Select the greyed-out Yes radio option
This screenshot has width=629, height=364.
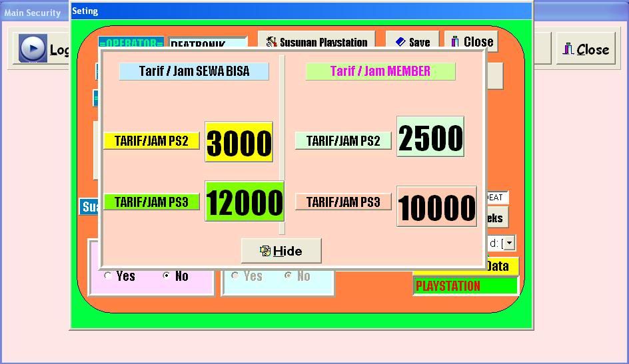[235, 275]
